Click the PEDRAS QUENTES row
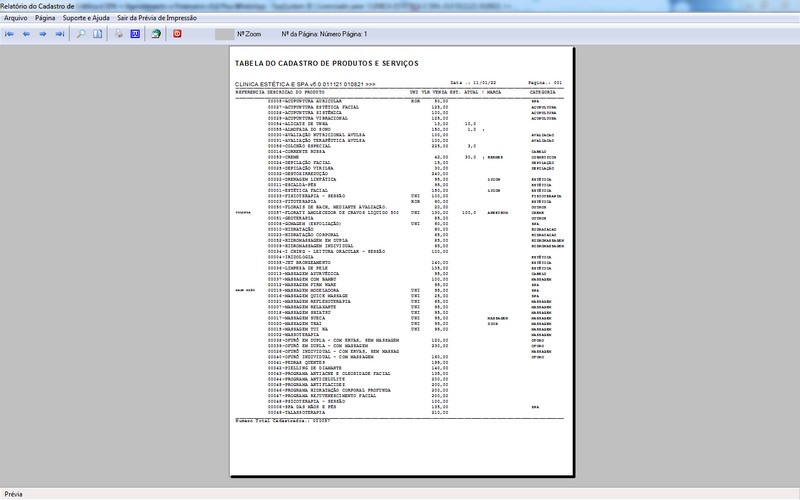 [x=399, y=363]
